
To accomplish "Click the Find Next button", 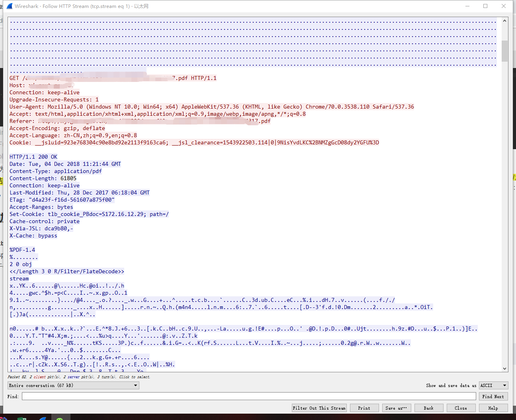I will pos(493,397).
